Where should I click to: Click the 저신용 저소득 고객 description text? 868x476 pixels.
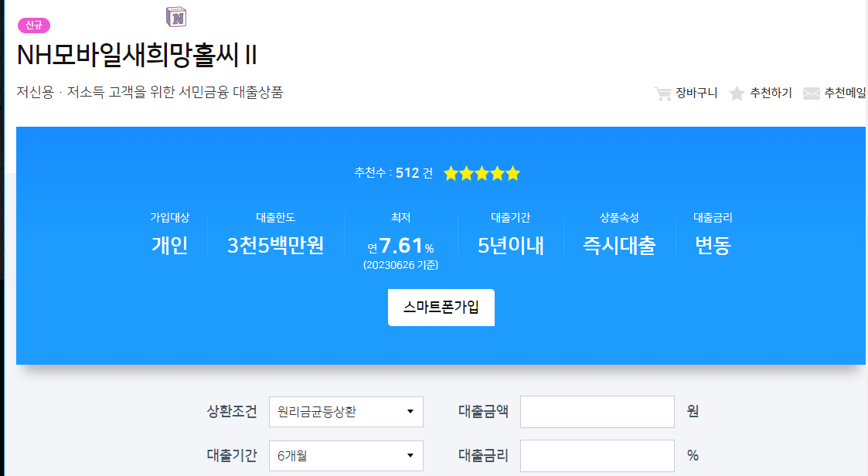click(149, 92)
